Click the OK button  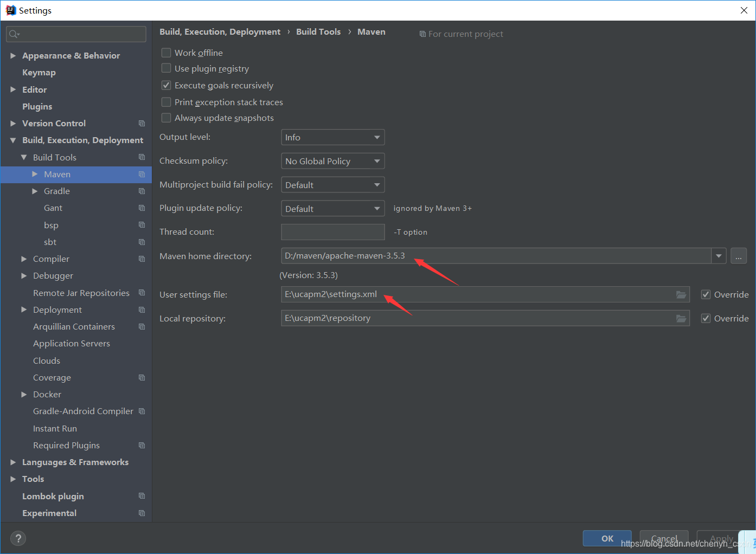point(607,538)
